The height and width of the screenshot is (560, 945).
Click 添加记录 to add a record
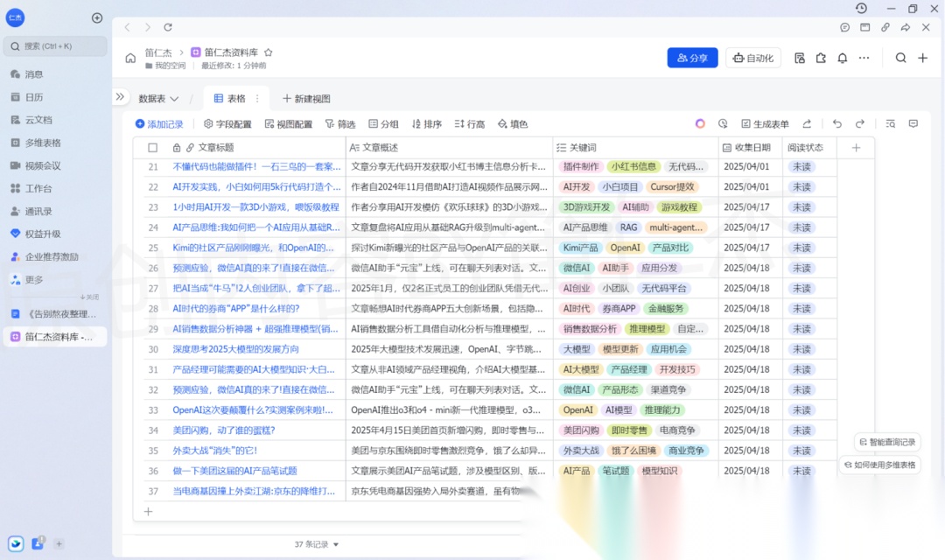159,123
